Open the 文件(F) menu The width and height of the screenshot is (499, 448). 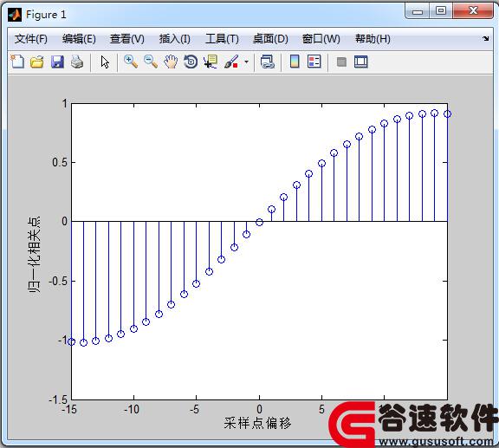coord(31,39)
